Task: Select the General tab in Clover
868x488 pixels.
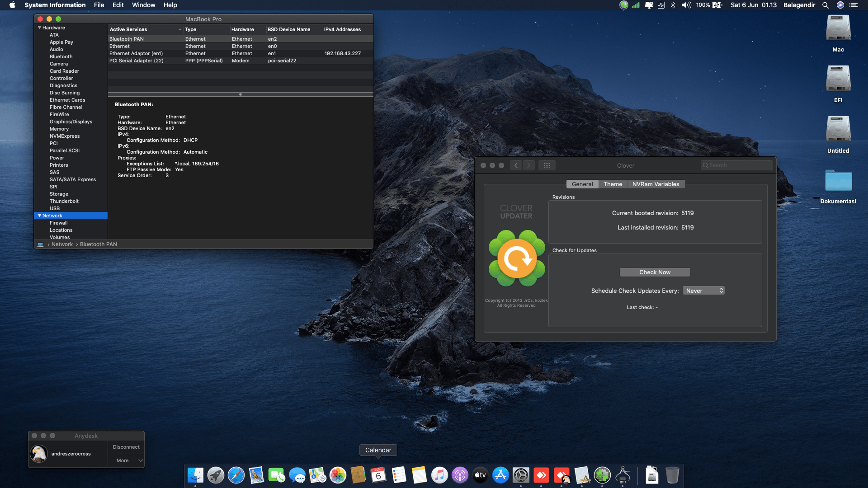Action: point(582,184)
